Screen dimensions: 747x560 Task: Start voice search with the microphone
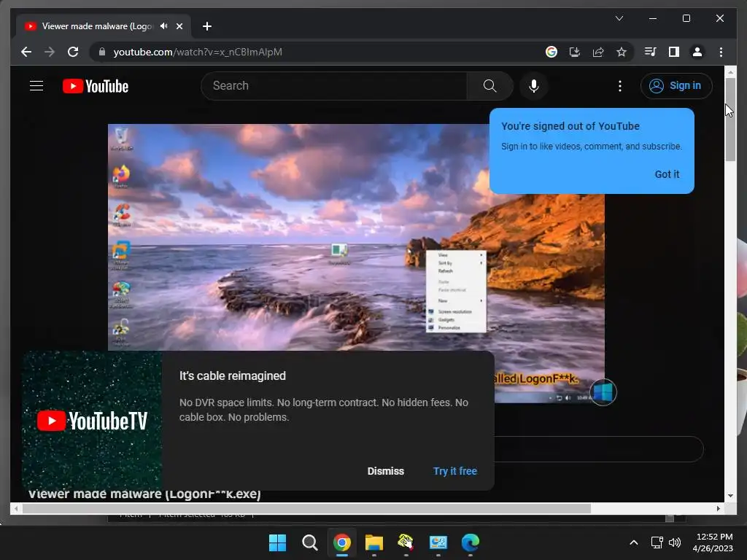(x=533, y=86)
